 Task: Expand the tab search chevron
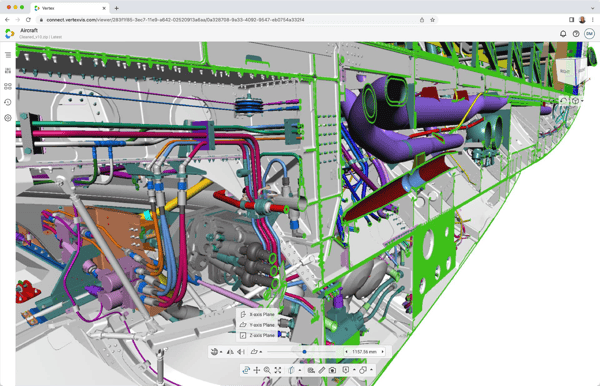coord(592,8)
